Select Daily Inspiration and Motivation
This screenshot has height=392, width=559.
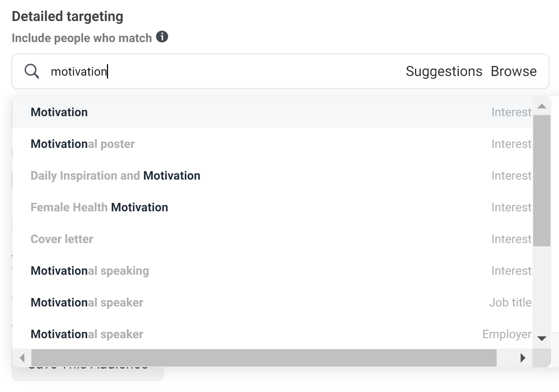point(272,176)
